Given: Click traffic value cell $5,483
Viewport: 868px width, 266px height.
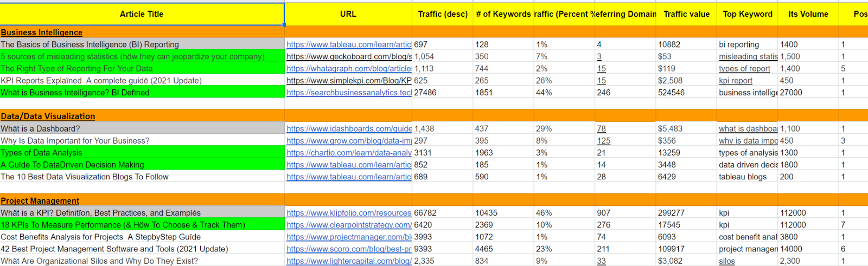Looking at the screenshot, I should coord(687,128).
